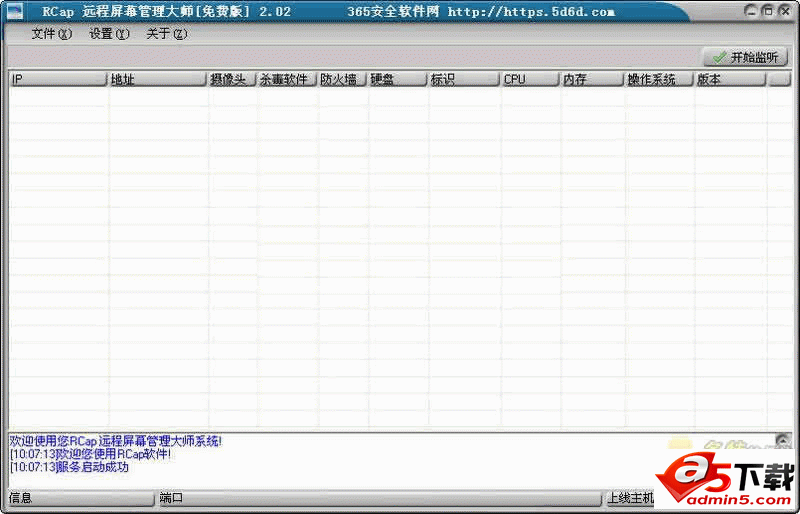Click the 摄像头 column header
800x514 pixels.
pyautogui.click(x=232, y=80)
